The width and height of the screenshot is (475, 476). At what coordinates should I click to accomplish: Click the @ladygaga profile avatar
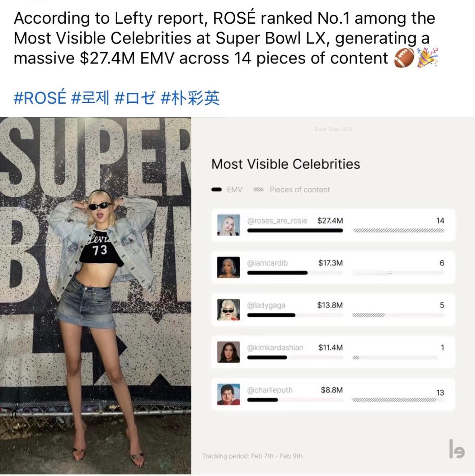click(x=228, y=310)
